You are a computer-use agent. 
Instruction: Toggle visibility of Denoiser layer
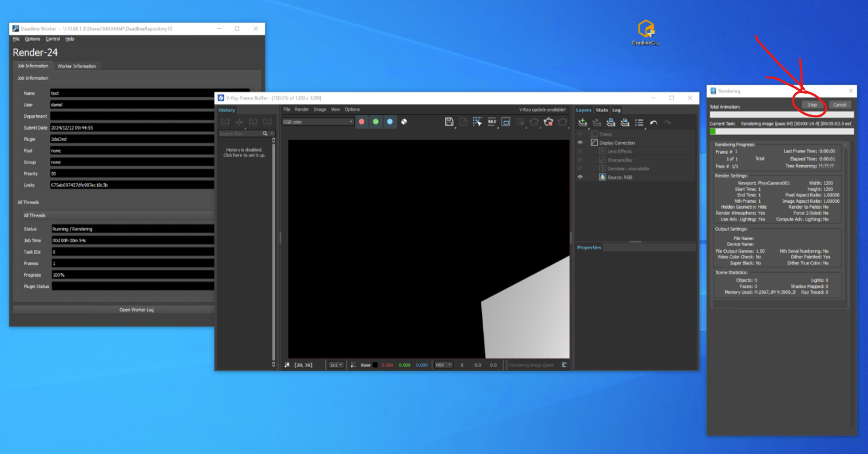[x=580, y=169]
